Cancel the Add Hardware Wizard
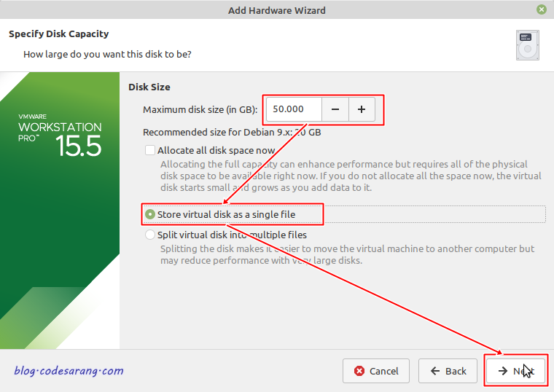The height and width of the screenshot is (392, 554). coord(376,371)
